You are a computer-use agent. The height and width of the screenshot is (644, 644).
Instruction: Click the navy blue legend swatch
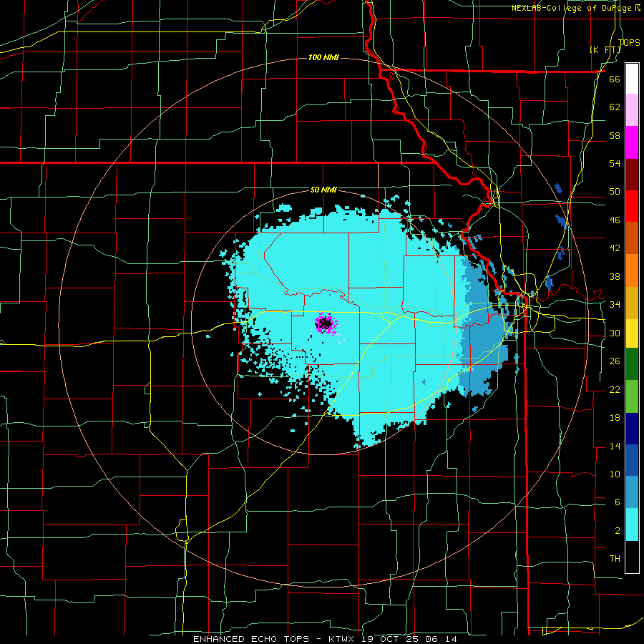632,429
